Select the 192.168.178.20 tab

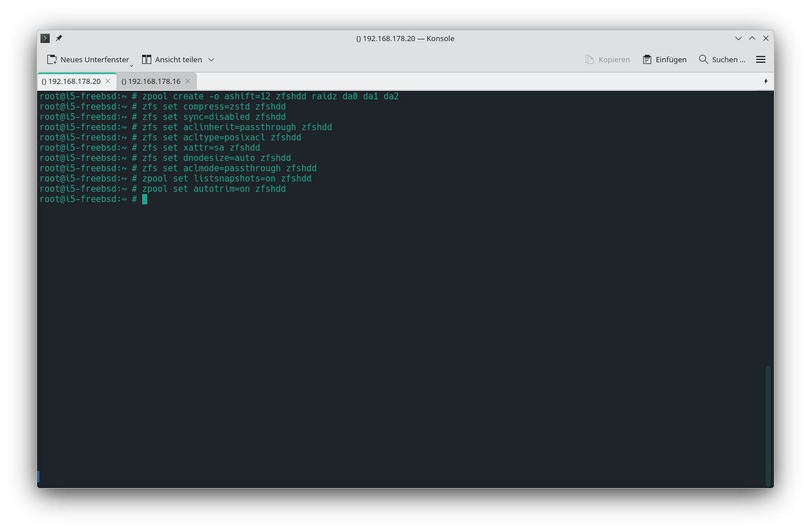(x=71, y=81)
